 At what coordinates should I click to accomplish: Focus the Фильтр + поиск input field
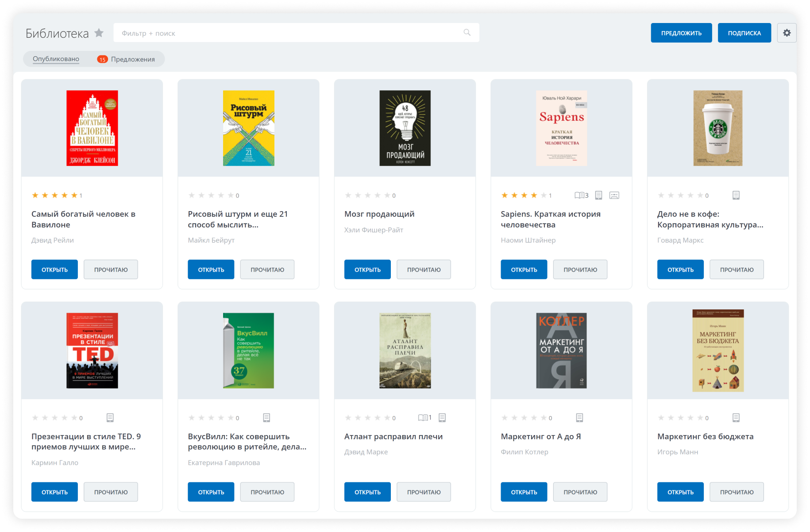[288, 33]
